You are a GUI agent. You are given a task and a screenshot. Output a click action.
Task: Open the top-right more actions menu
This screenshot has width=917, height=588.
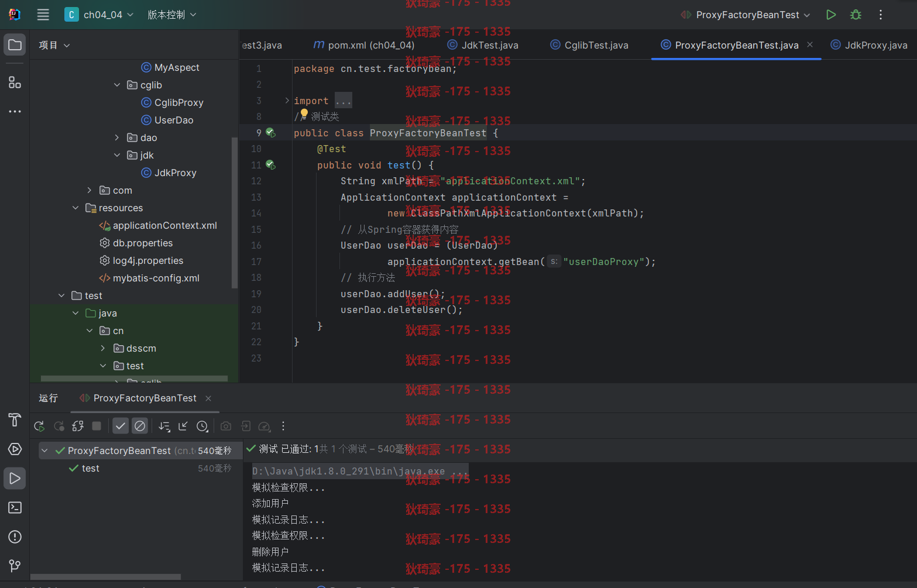pyautogui.click(x=881, y=15)
